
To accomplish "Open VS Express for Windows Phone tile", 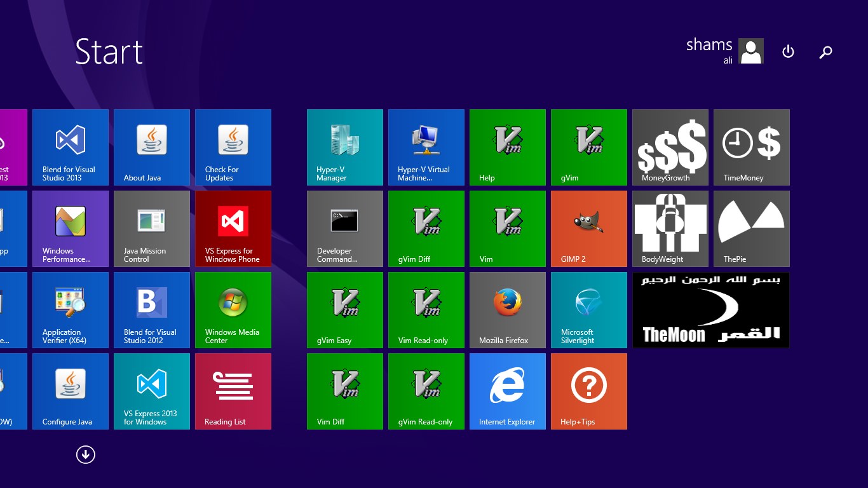I will pyautogui.click(x=233, y=229).
